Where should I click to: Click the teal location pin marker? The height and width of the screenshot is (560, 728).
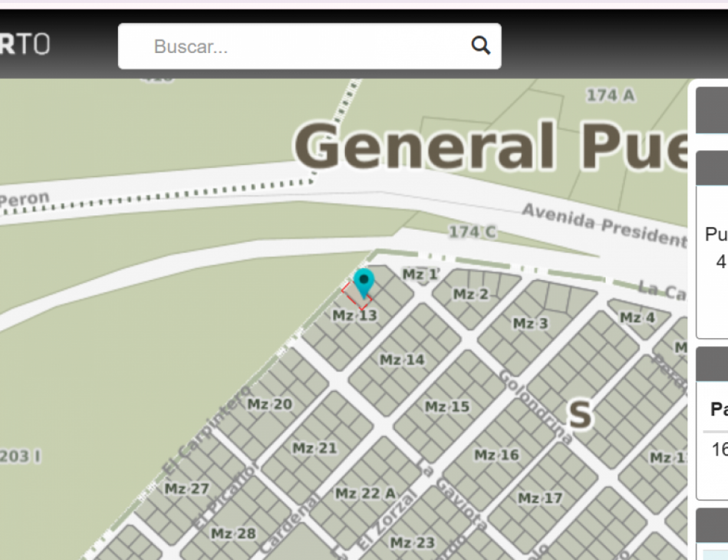364,282
